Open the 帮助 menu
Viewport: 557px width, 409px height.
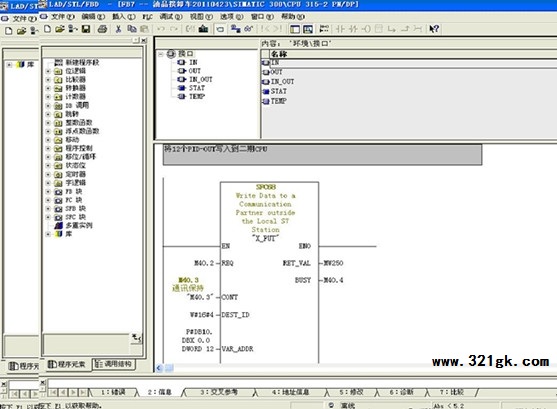(x=293, y=16)
